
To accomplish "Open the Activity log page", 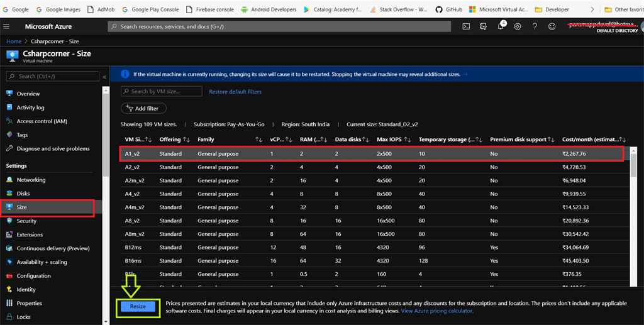I will click(x=30, y=107).
